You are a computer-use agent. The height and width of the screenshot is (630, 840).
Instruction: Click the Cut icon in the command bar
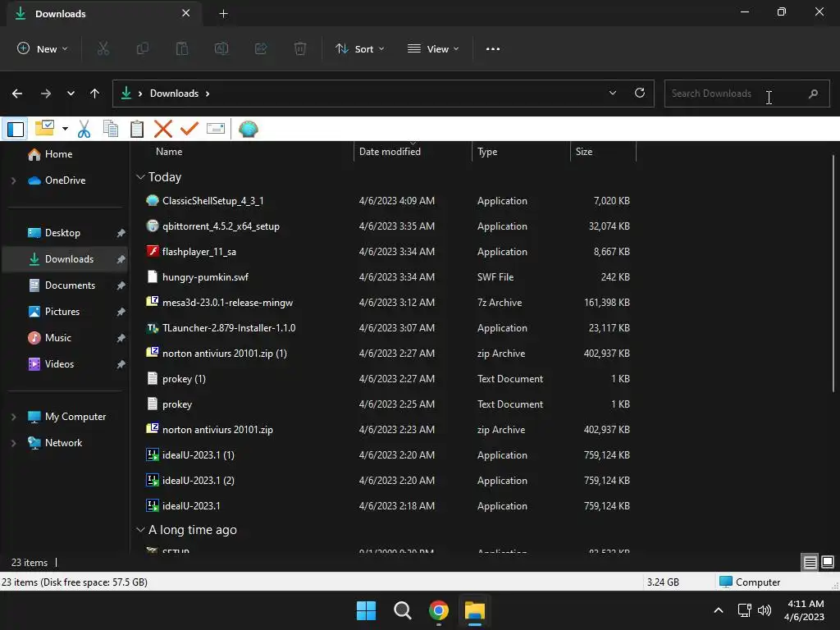tap(103, 48)
